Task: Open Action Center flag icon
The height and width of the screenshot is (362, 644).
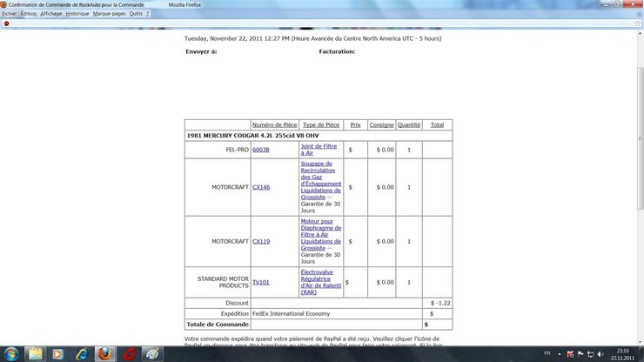Action: (x=580, y=354)
